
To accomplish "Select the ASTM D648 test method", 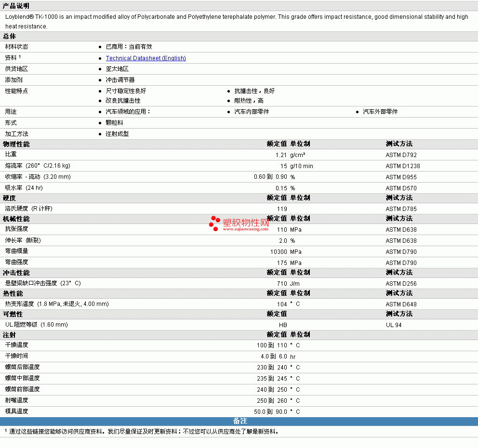I will point(401,304).
